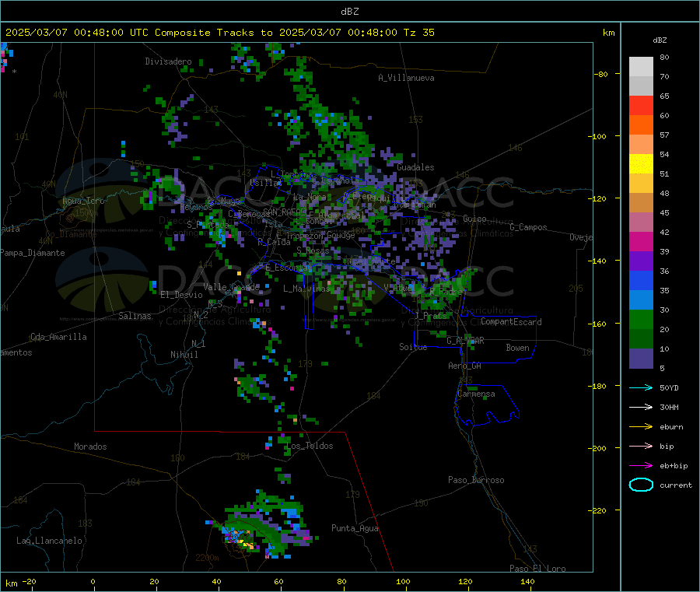Click the Morados map label
700x592 pixels.
[91, 447]
